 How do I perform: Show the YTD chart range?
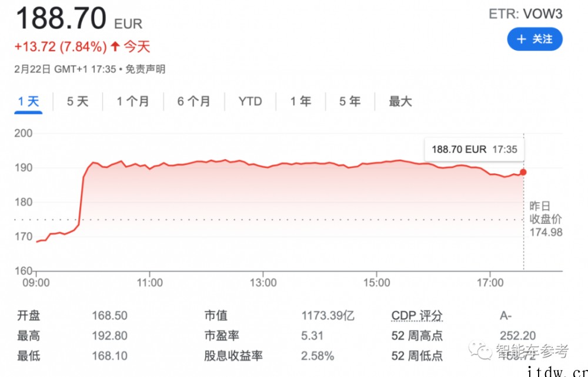tap(250, 102)
